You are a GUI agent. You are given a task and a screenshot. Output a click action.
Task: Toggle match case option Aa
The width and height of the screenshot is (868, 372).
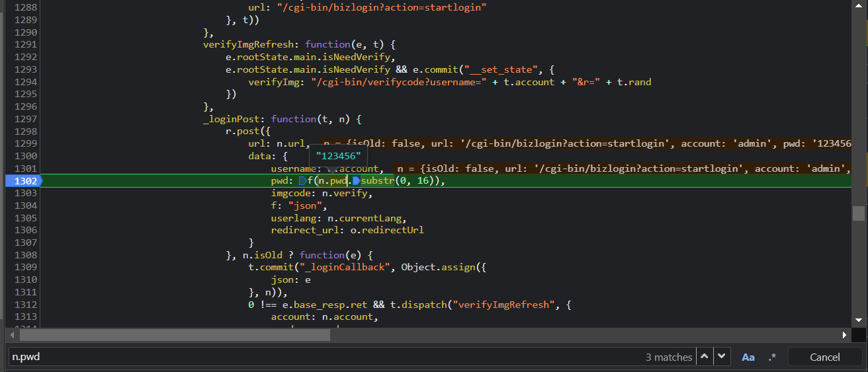tap(748, 357)
